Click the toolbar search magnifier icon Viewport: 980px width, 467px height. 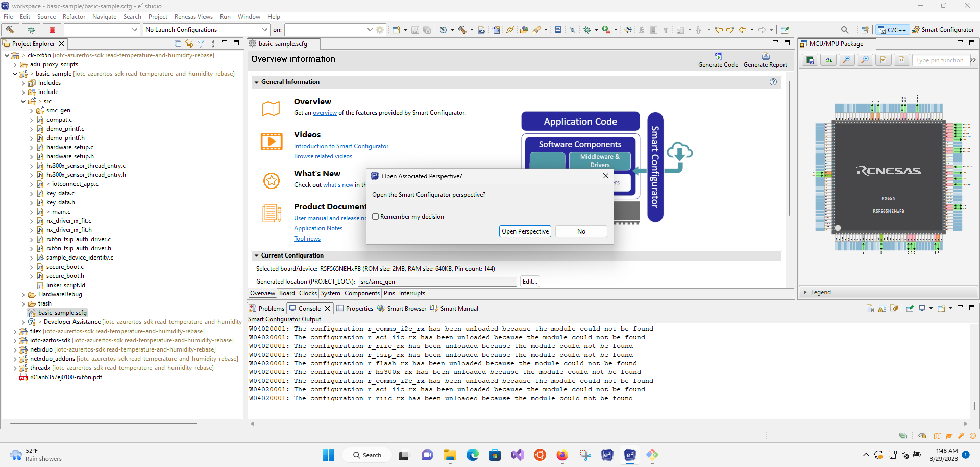click(x=845, y=30)
